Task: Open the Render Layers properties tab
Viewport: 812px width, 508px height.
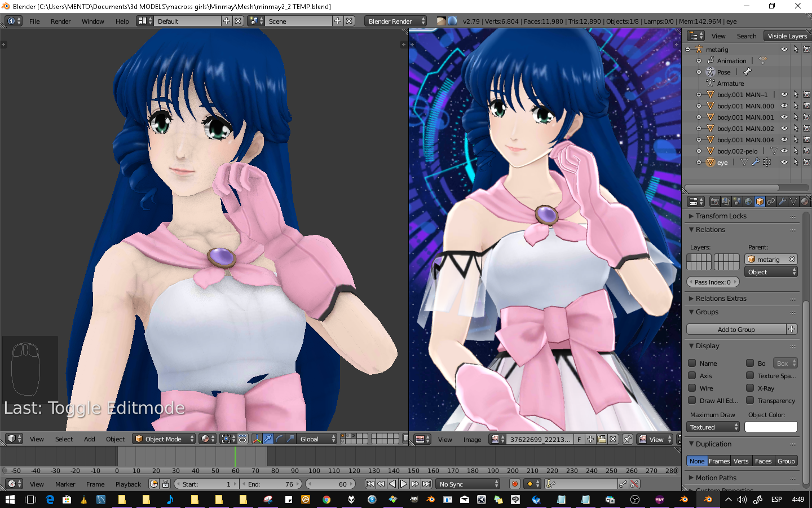Action: point(726,202)
